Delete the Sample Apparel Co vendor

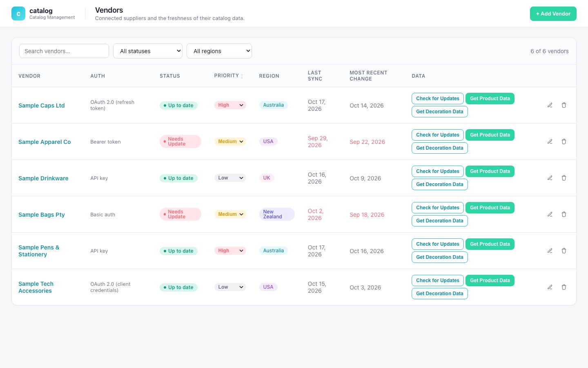point(564,141)
